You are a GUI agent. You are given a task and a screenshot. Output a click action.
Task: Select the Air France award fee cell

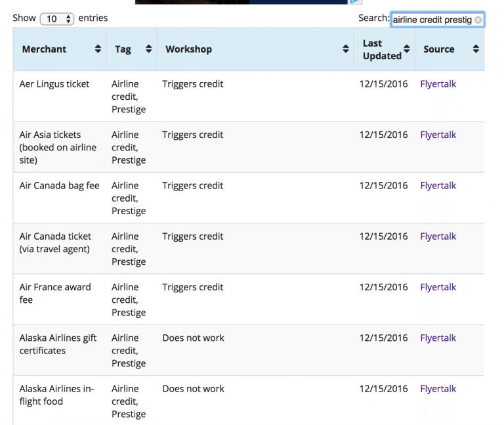click(55, 293)
